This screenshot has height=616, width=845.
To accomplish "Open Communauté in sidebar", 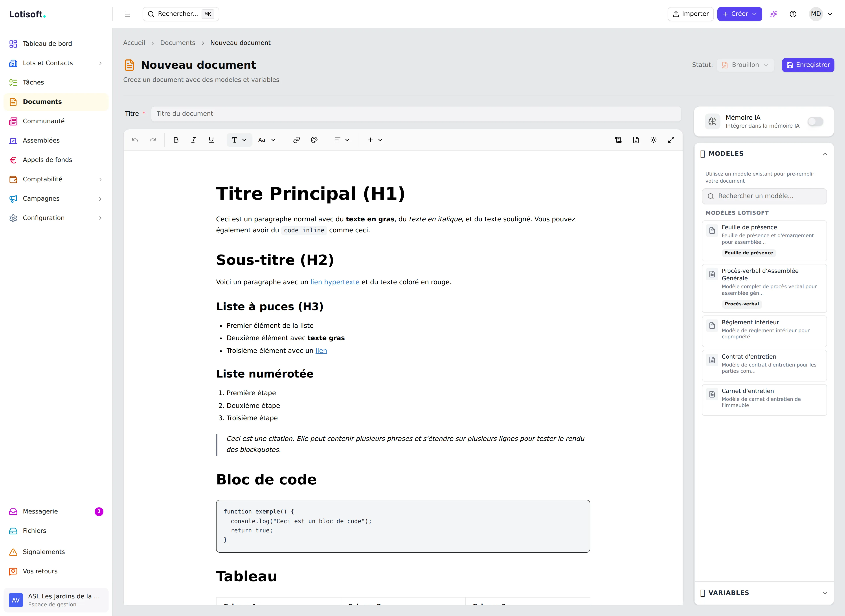I will (56, 121).
